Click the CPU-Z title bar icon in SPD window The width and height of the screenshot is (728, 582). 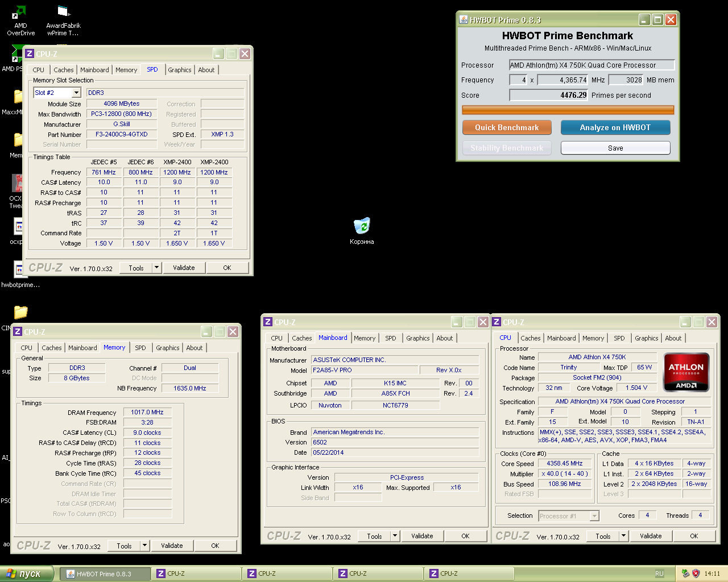coord(30,54)
